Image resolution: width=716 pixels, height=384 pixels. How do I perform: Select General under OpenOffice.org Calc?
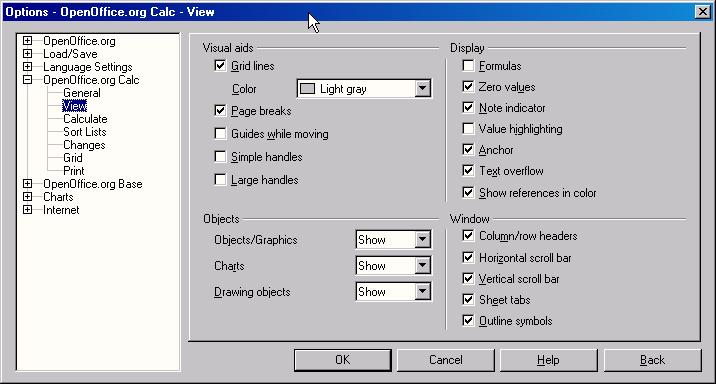82,93
